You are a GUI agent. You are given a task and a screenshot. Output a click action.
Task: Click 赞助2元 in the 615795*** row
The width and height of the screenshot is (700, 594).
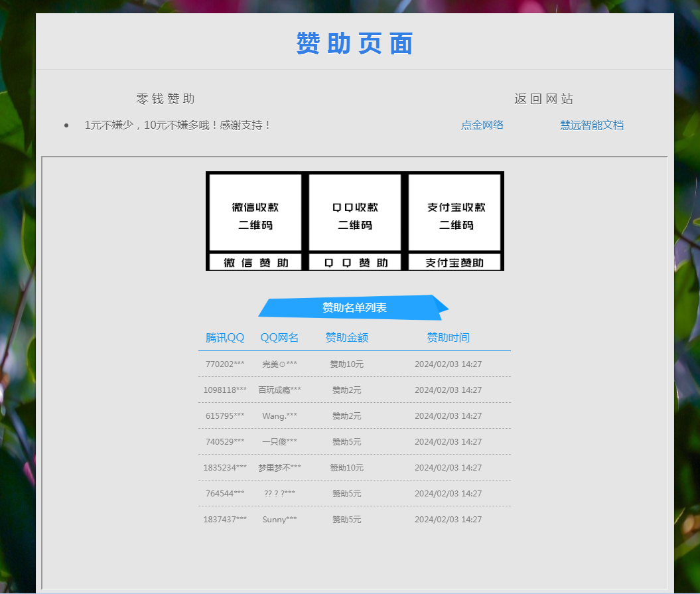[347, 415]
